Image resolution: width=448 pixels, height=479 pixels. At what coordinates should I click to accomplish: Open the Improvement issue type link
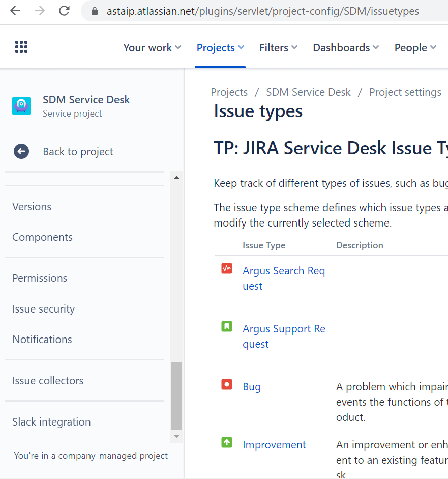274,445
